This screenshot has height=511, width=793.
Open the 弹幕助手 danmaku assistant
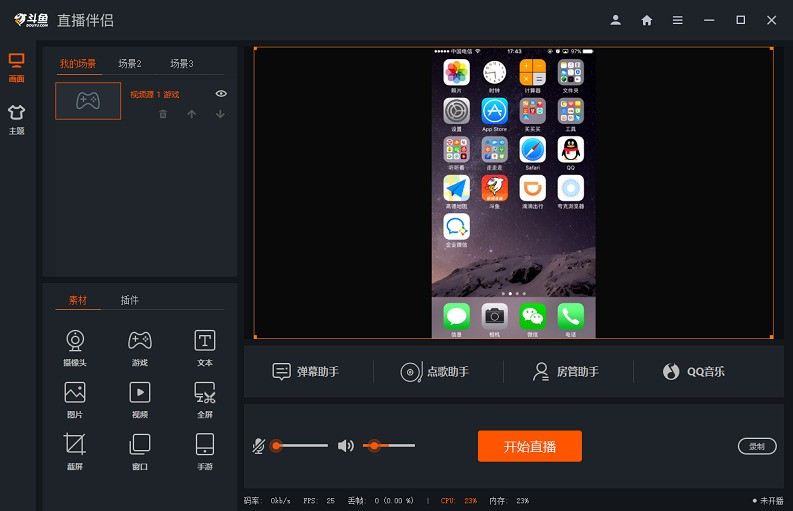[x=305, y=372]
